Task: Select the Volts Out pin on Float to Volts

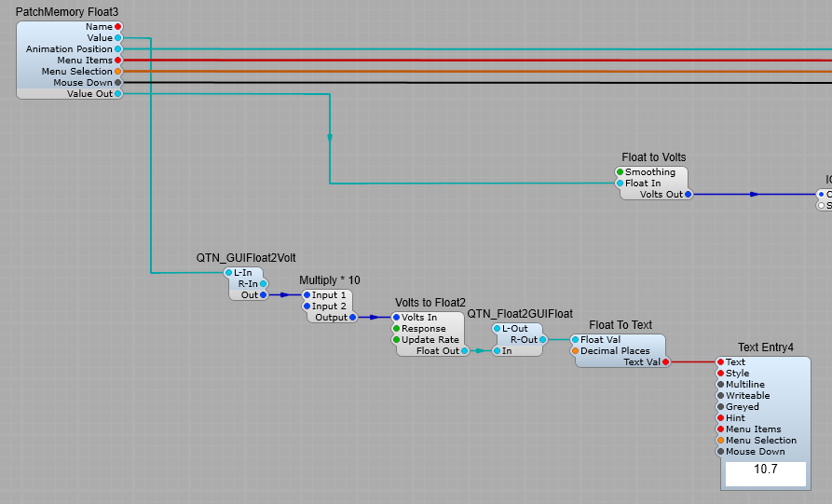Action: [689, 195]
